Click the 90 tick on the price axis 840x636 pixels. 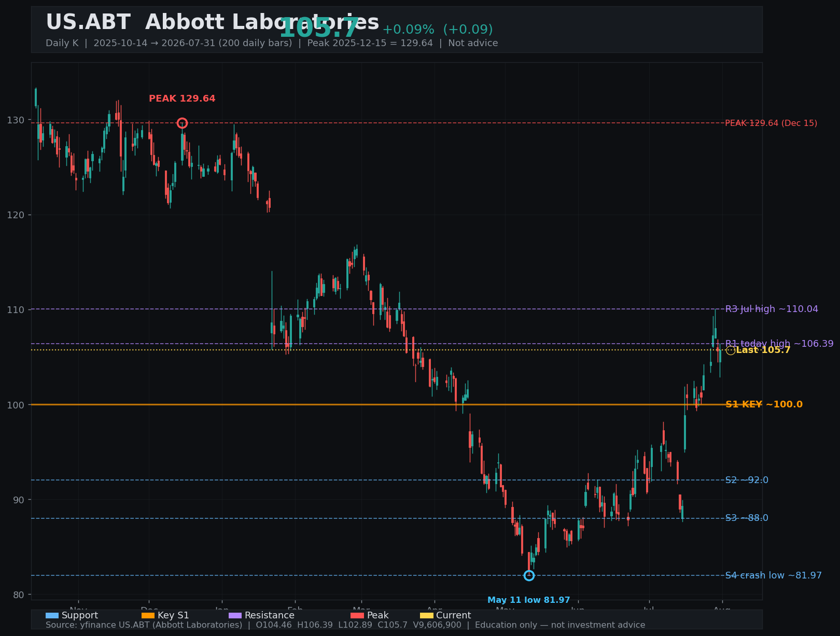18,500
